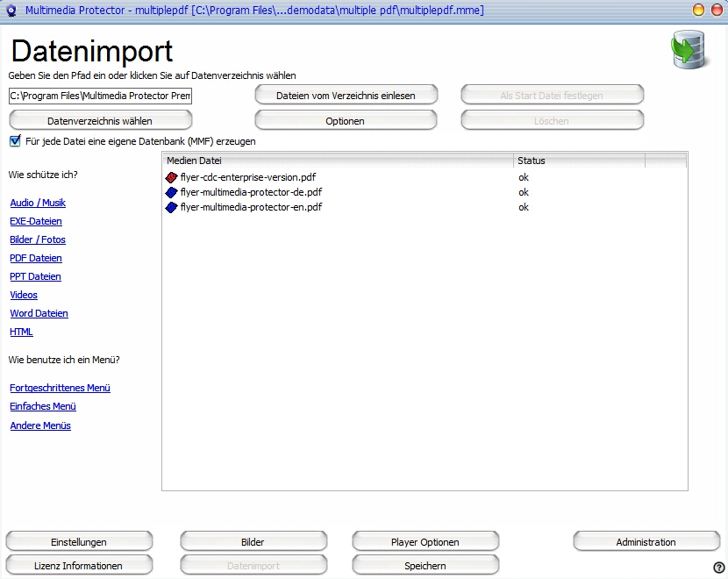This screenshot has height=579, width=728.
Task: Open the 'Einfaches Menü' link
Action: coord(43,406)
